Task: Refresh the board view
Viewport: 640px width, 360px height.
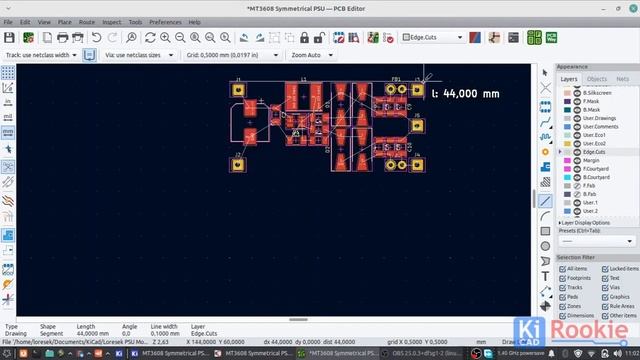Action: (x=150, y=38)
